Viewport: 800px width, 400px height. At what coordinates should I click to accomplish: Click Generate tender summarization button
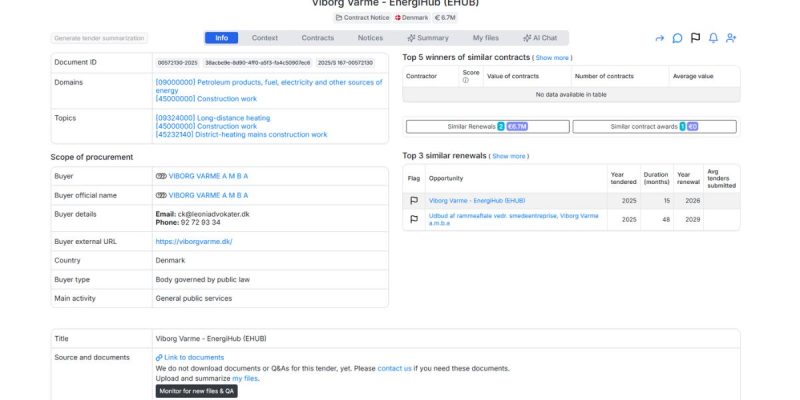(x=99, y=38)
